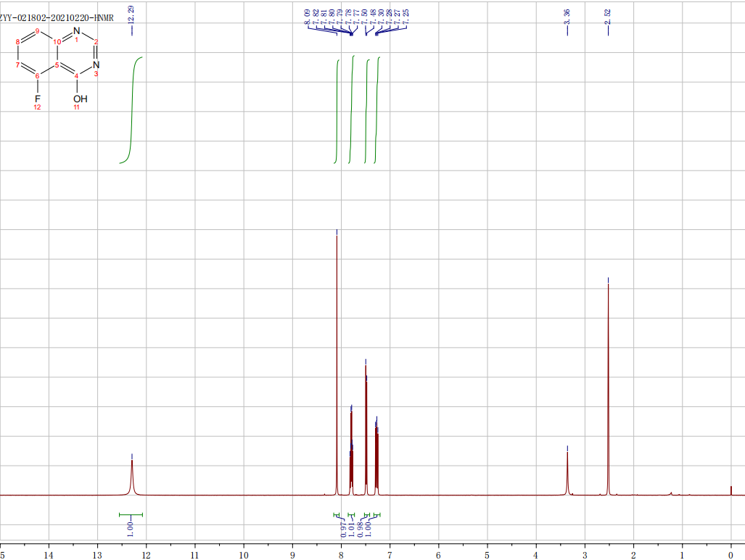Screen dimensions: 745x560
Task: Click the 5 ppm axis tick label
Action: tap(487, 554)
